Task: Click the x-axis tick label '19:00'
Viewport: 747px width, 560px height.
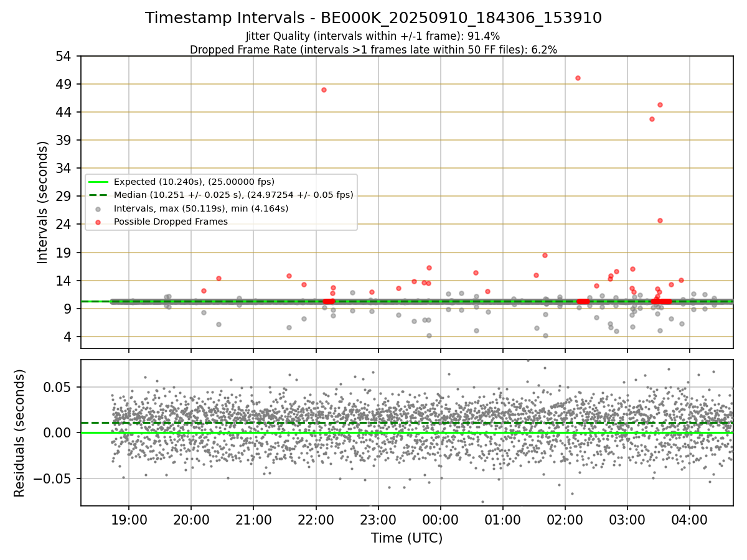Action: tap(129, 520)
